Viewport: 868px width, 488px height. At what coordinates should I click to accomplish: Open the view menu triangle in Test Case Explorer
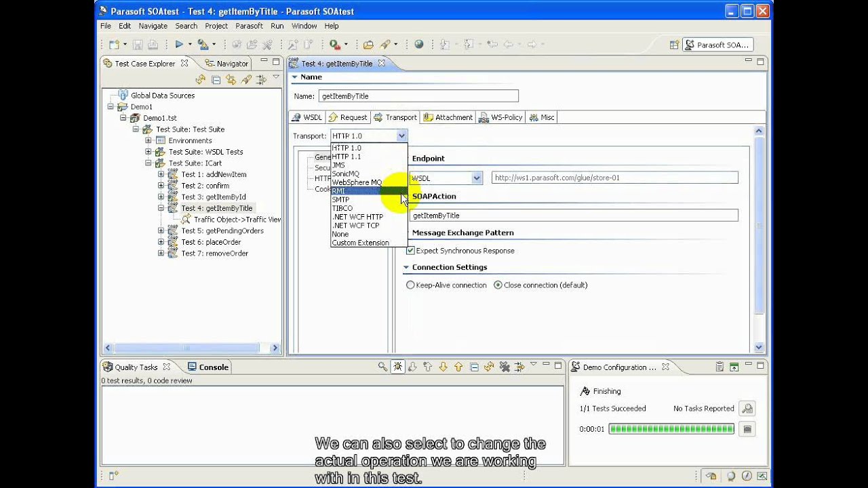coord(276,78)
